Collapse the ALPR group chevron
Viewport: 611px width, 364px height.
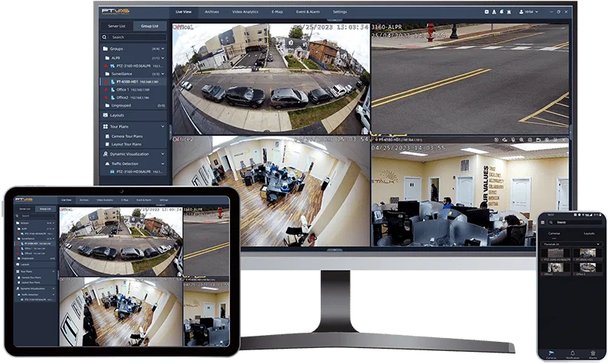pyautogui.click(x=163, y=58)
